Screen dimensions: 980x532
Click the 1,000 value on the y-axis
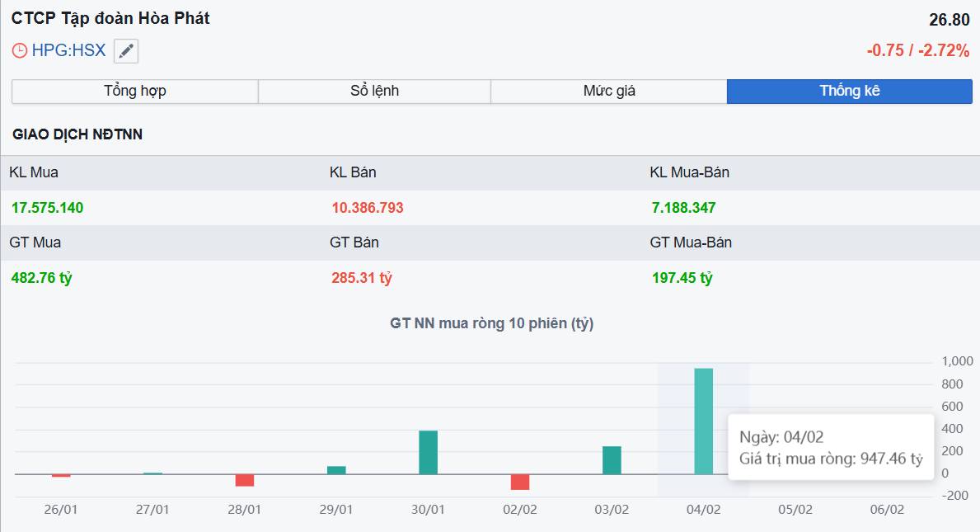pos(958,361)
